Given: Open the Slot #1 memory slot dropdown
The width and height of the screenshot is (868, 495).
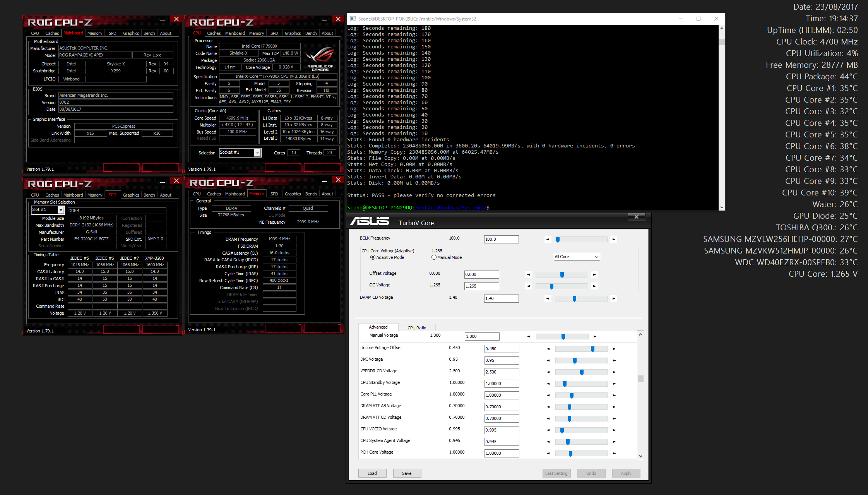Looking at the screenshot, I should point(48,210).
